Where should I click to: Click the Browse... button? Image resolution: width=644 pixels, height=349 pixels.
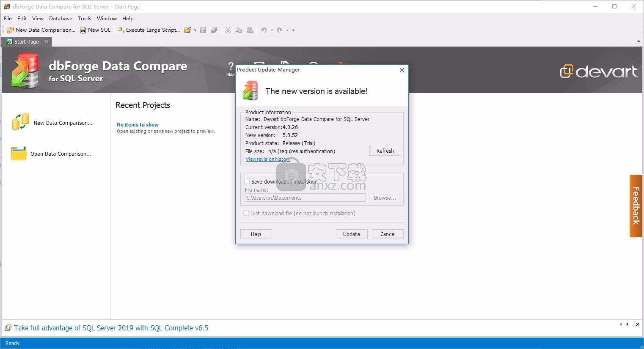pos(385,198)
